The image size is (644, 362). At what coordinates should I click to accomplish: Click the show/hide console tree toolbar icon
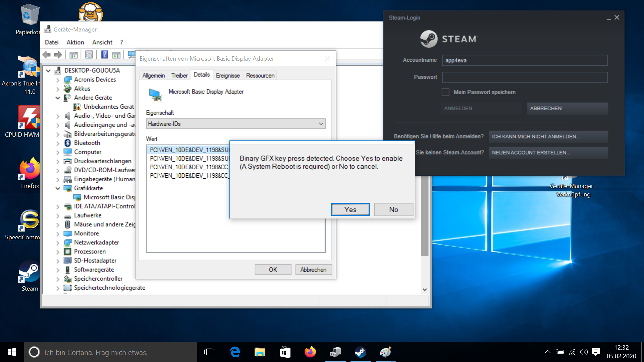click(73, 55)
